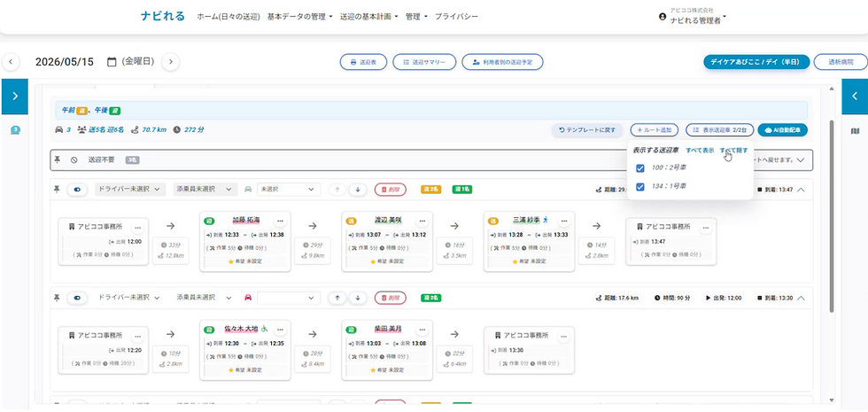Open the 管理 menu
868x412 pixels.
[416, 17]
